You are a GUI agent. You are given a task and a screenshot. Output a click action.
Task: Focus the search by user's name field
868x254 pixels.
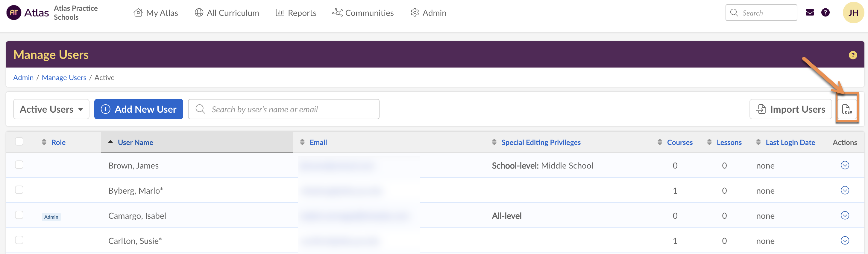tap(290, 109)
